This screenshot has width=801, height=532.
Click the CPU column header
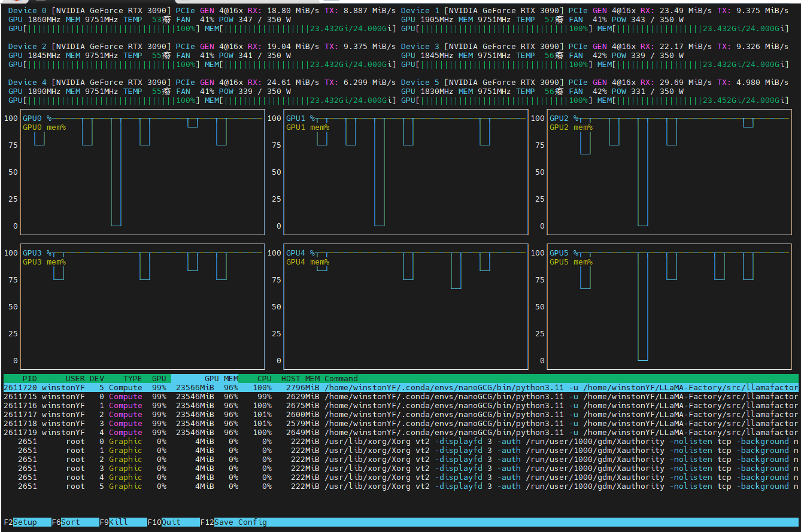tap(265, 378)
